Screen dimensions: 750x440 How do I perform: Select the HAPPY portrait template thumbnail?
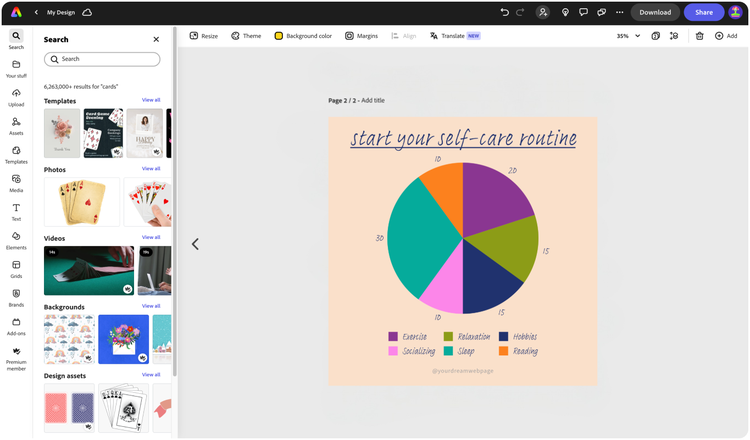click(x=145, y=133)
